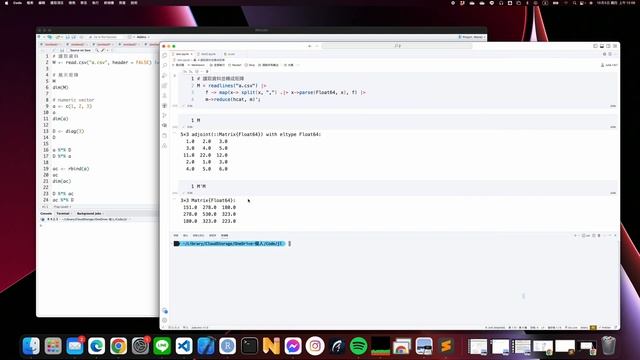Open Sublime Text from the Dock
Screen dimensions: 640x360
pos(446,346)
